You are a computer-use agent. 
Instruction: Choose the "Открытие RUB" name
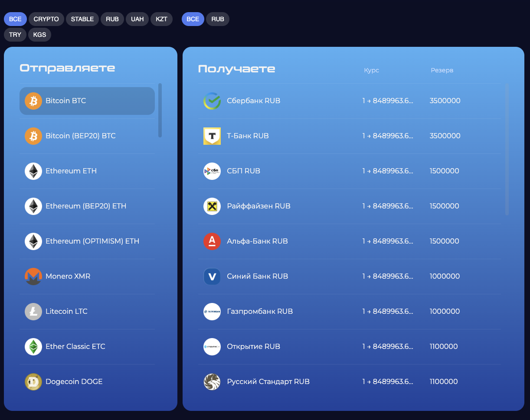tap(253, 346)
